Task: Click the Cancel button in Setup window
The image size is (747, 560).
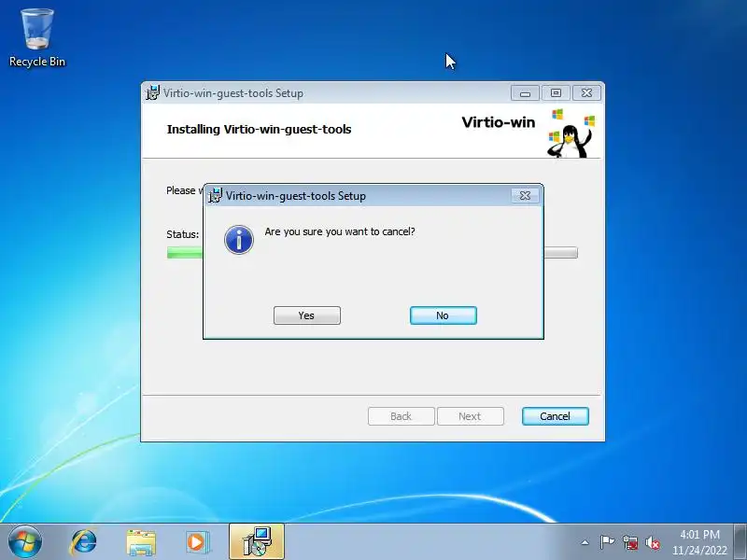Action: tap(555, 416)
